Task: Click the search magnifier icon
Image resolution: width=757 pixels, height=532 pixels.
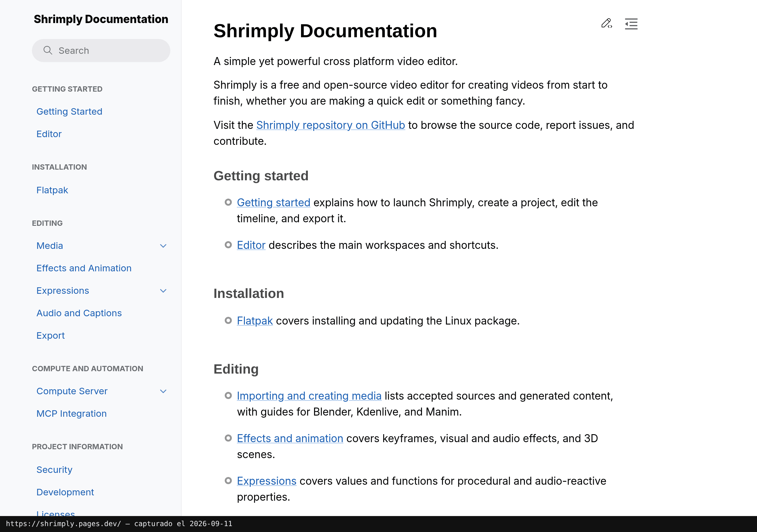Action: [x=48, y=51]
